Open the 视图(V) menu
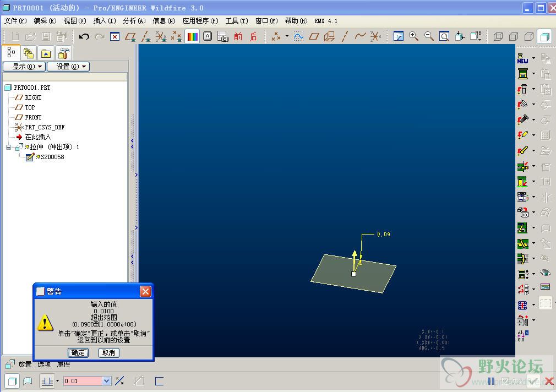The image size is (556, 392). (74, 21)
